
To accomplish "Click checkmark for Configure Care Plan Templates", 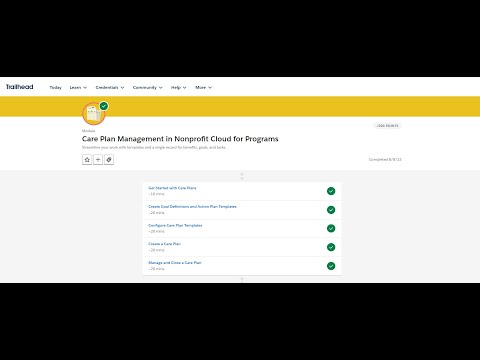I will [x=331, y=228].
